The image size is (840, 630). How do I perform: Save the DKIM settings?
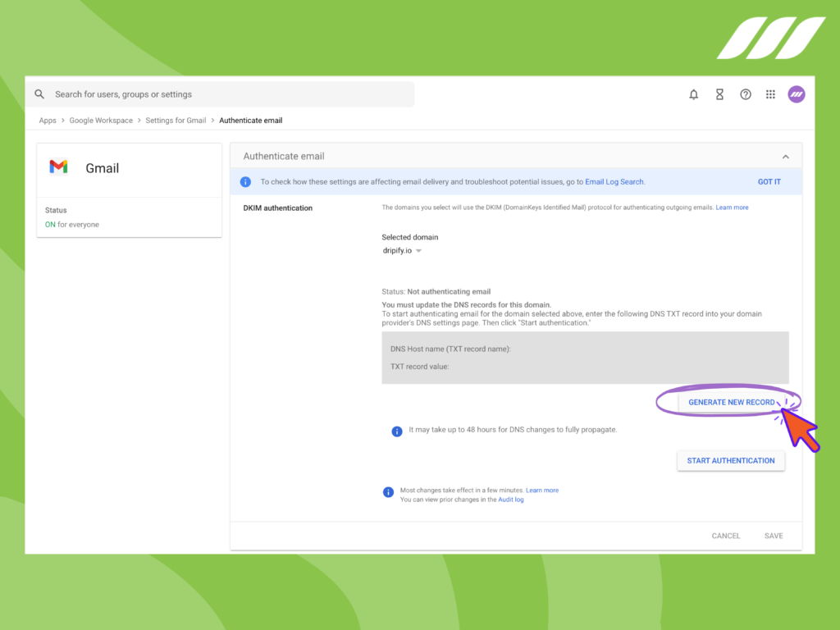(773, 535)
